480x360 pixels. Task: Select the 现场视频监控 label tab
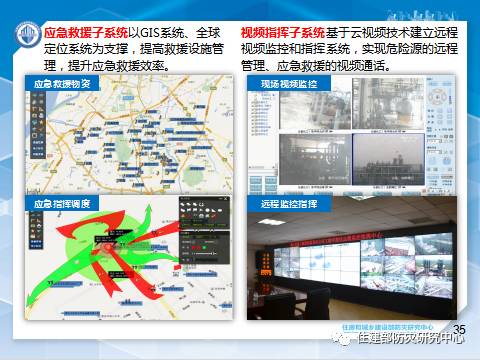[289, 83]
